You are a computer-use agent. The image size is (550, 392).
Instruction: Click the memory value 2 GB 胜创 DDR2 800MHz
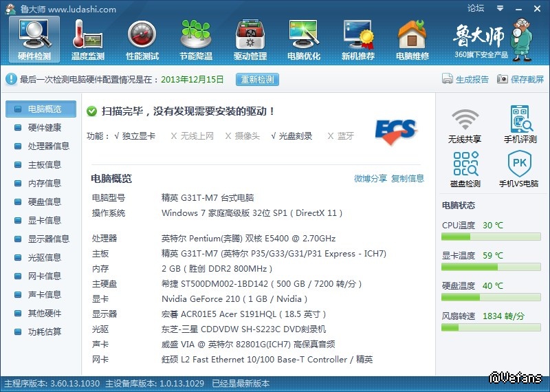click(x=217, y=269)
